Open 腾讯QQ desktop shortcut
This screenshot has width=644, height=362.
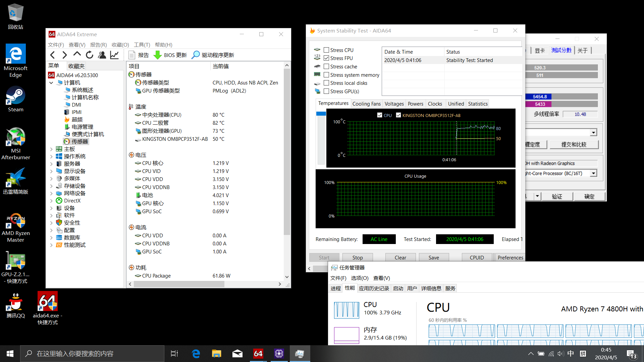[x=15, y=305]
